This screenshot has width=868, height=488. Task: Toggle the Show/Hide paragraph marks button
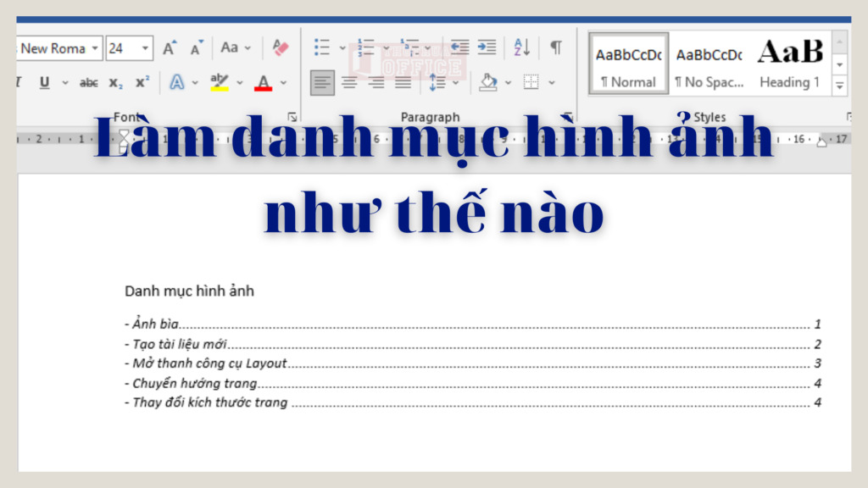point(556,47)
